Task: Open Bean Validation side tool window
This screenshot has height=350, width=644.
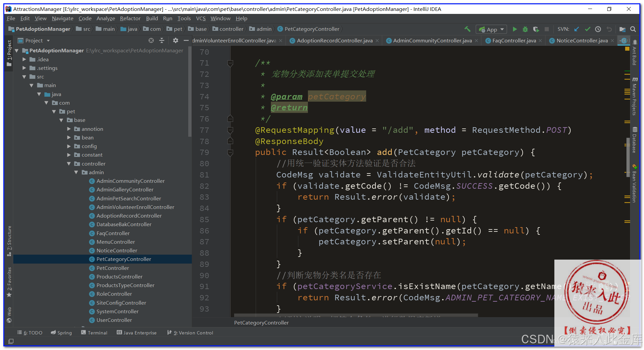Action: [634, 183]
